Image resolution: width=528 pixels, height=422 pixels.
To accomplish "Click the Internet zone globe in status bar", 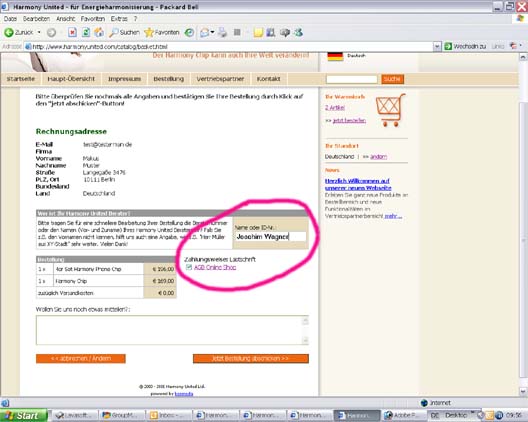I will [424, 403].
